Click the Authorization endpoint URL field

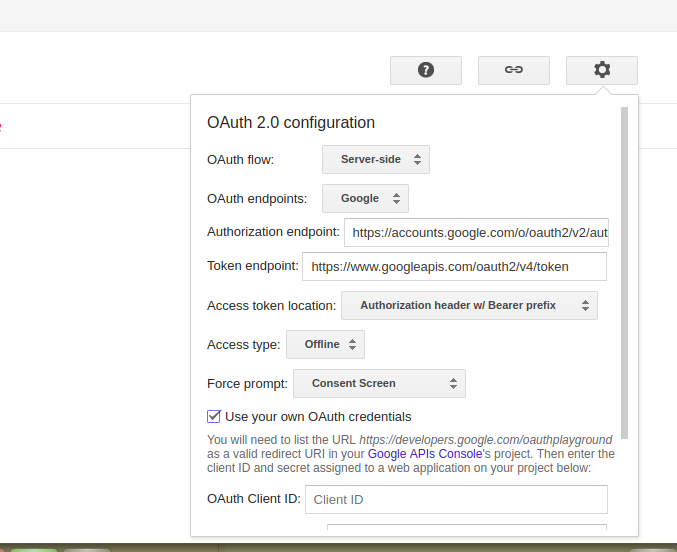[x=476, y=233]
